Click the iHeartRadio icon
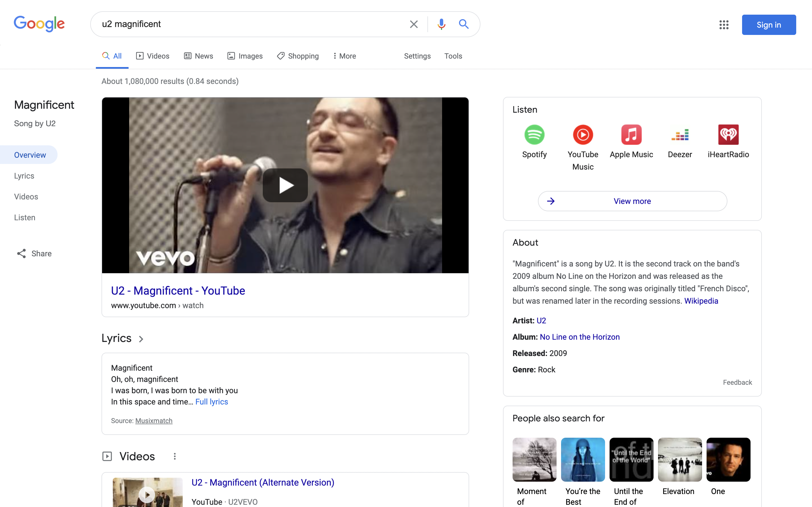 click(728, 135)
